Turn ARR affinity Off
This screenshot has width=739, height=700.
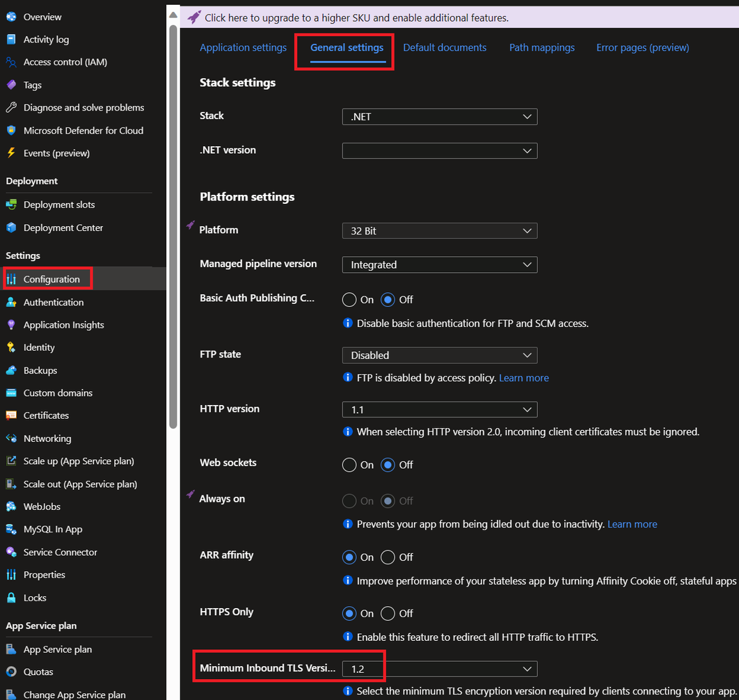[388, 557]
